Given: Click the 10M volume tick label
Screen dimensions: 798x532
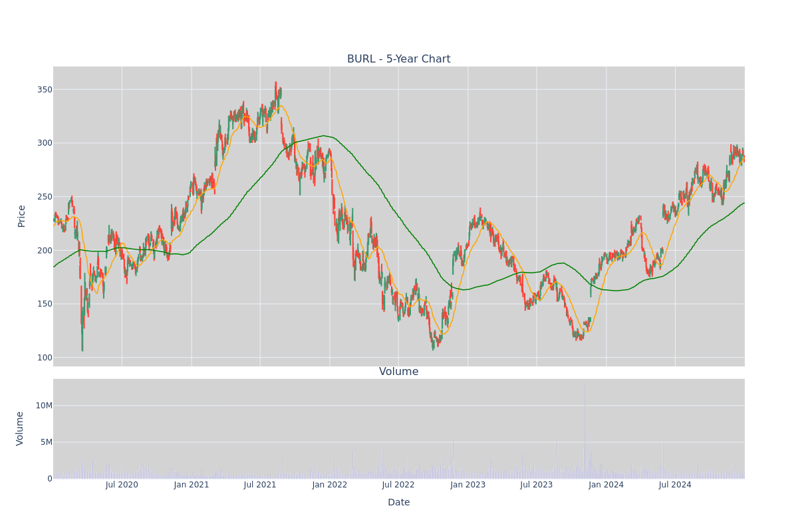Looking at the screenshot, I should pos(44,406).
